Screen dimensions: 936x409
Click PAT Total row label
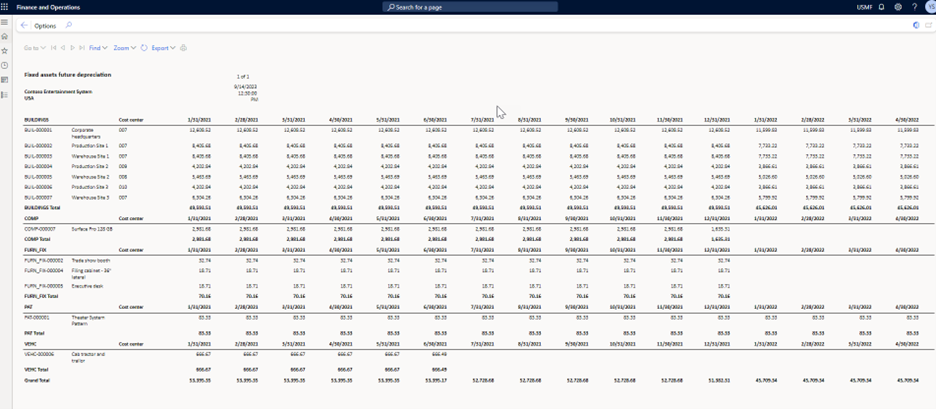[35, 333]
